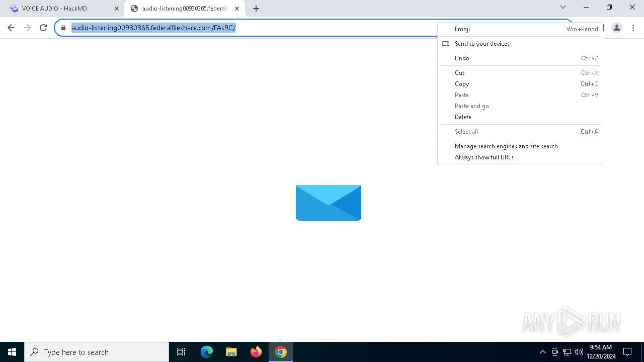This screenshot has height=362, width=644.
Task: Restore down the Chrome window
Action: point(609,7)
